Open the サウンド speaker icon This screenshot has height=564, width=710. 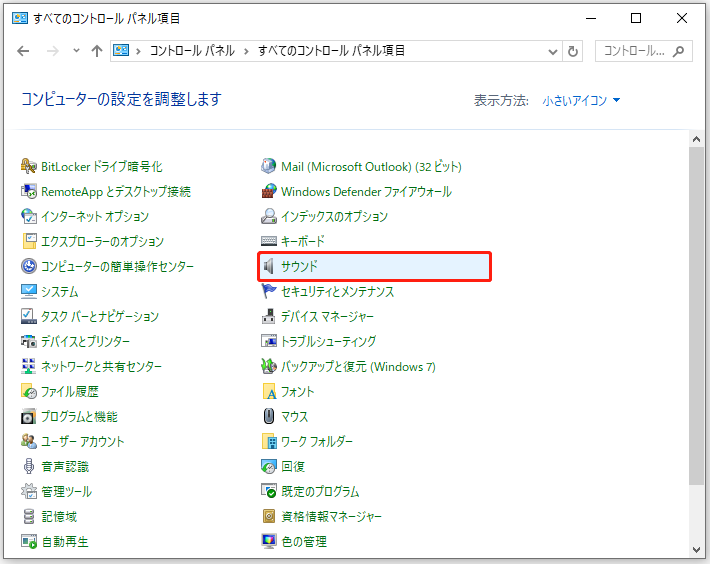coord(269,266)
